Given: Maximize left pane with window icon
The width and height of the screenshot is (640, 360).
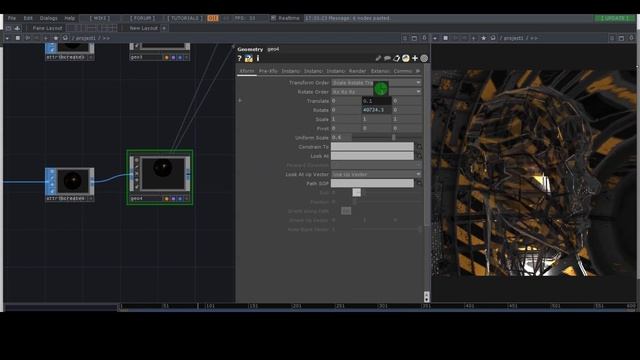Looking at the screenshot, I should (x=414, y=38).
